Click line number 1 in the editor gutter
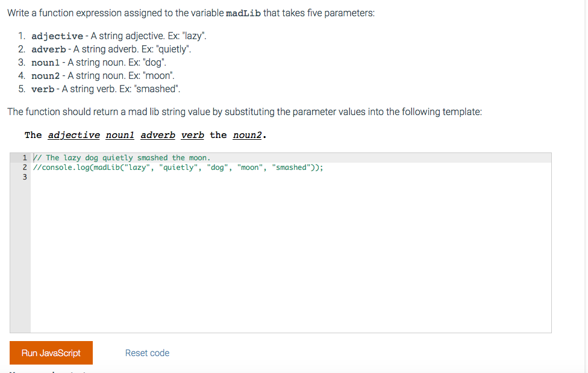The image size is (588, 373). tap(24, 157)
